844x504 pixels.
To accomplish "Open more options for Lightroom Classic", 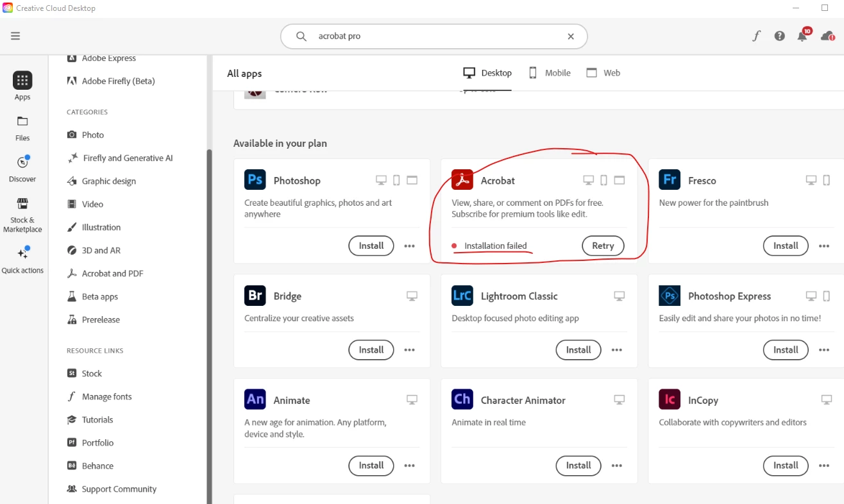I will coord(617,349).
